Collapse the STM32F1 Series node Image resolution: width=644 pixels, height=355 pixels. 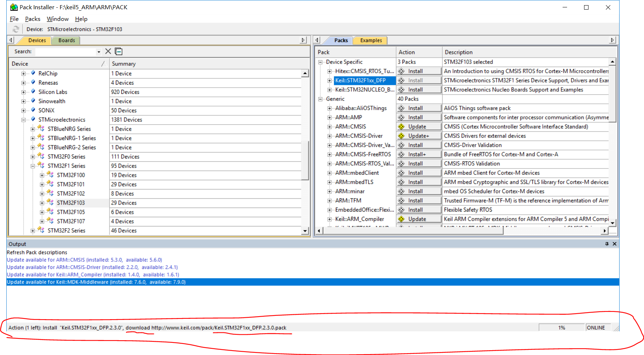coord(33,166)
